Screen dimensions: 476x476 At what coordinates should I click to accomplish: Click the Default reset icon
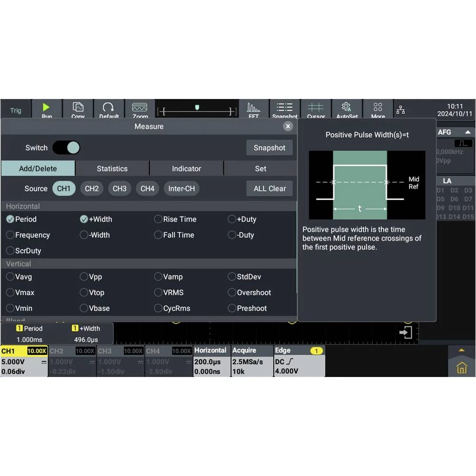[109, 109]
